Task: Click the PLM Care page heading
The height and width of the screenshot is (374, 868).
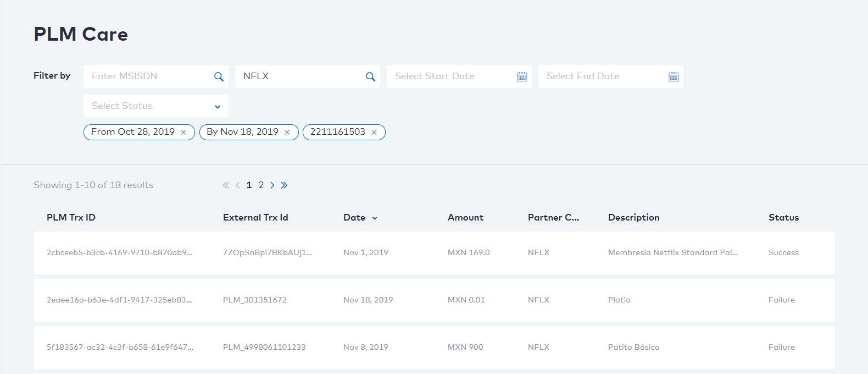Action: (x=81, y=34)
